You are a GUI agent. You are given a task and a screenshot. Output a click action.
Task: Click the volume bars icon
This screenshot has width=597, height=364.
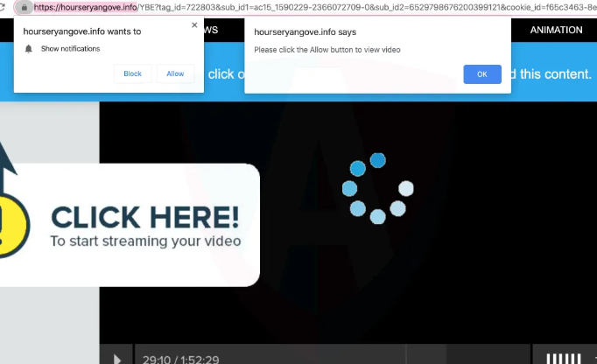563,358
